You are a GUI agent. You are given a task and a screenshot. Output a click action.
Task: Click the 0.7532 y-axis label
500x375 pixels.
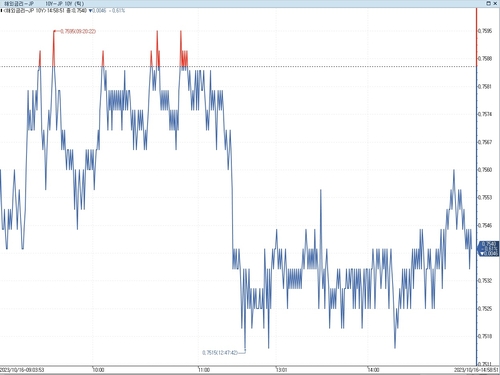click(x=485, y=281)
